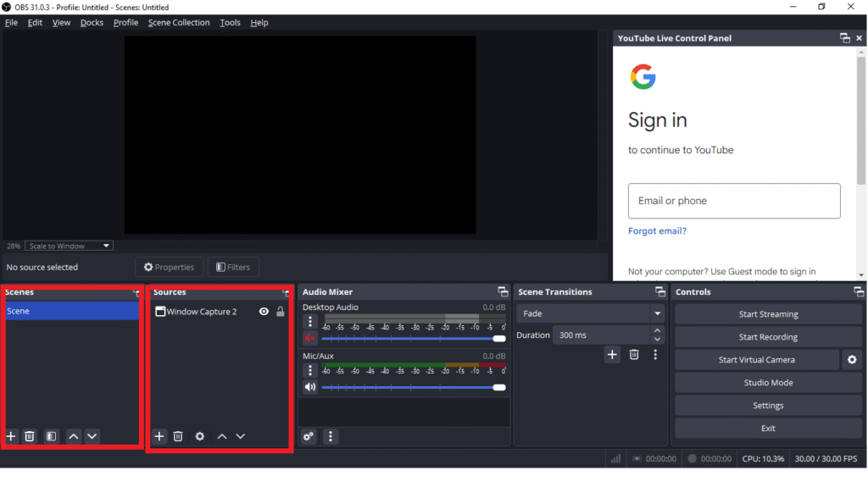
Task: Open Desktop Audio three-dot options
Action: 310,322
